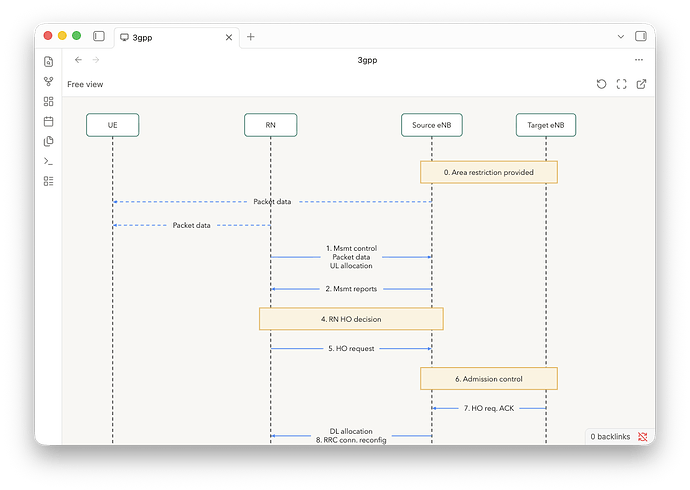Click sync disabled status icon
The width and height of the screenshot is (690, 490).
642,437
